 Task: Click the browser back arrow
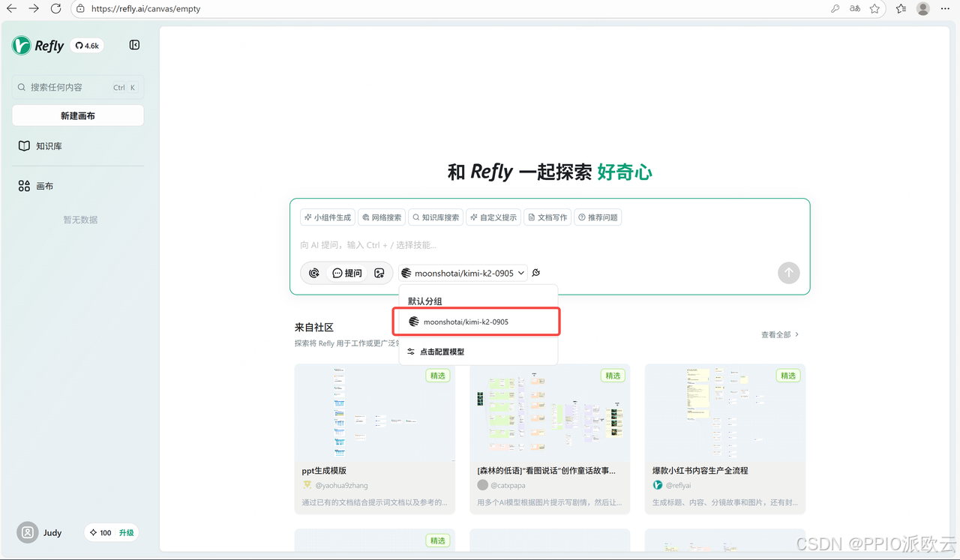pos(12,9)
